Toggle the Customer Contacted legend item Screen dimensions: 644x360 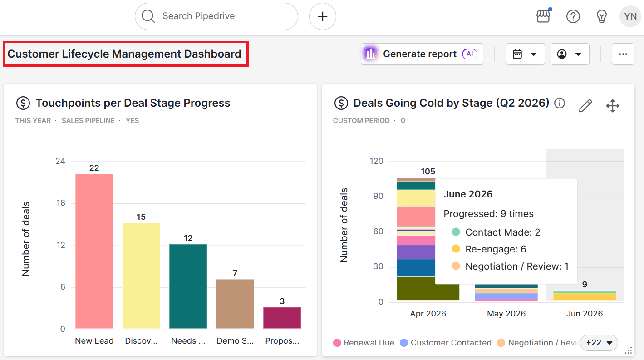click(446, 343)
